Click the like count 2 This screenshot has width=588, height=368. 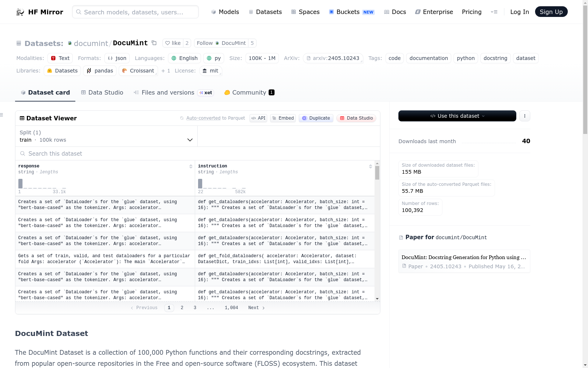click(187, 43)
